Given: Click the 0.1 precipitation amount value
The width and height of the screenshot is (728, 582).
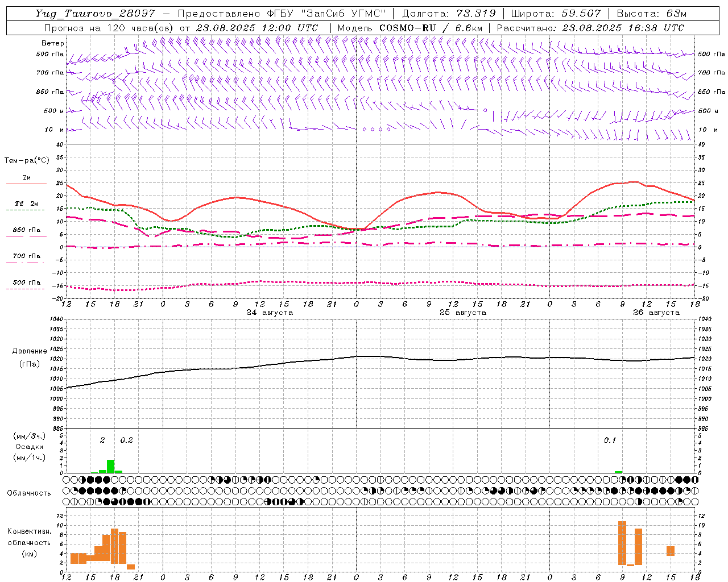Looking at the screenshot, I should point(610,440).
